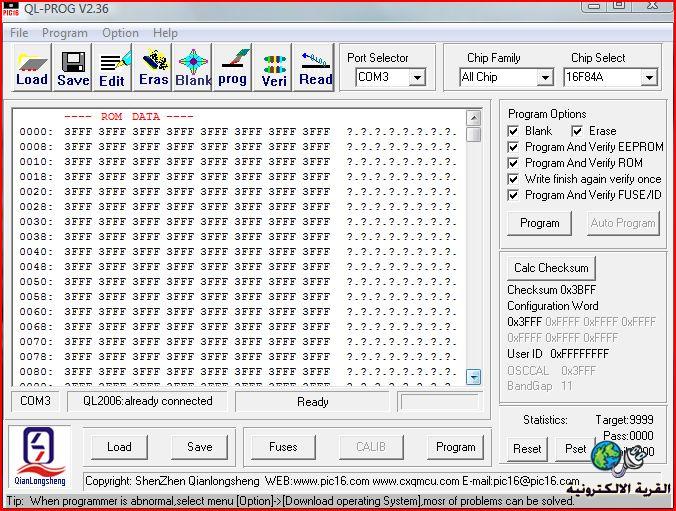Click the Verify (Veri) toolbar icon
676x511 pixels.
point(273,67)
